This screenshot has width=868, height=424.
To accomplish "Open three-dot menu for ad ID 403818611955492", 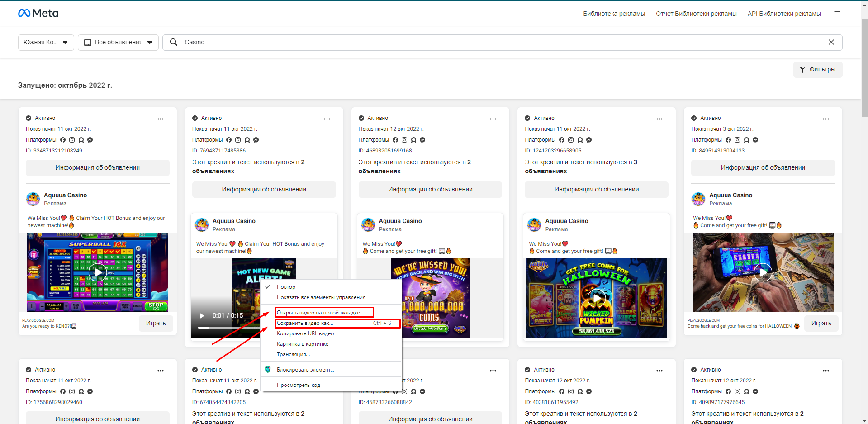I will tap(659, 370).
